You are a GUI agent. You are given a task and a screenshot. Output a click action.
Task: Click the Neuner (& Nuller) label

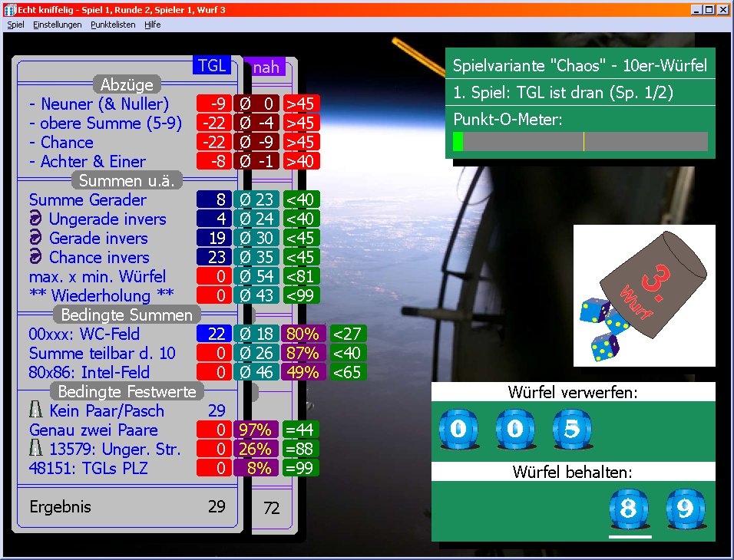pyautogui.click(x=99, y=104)
